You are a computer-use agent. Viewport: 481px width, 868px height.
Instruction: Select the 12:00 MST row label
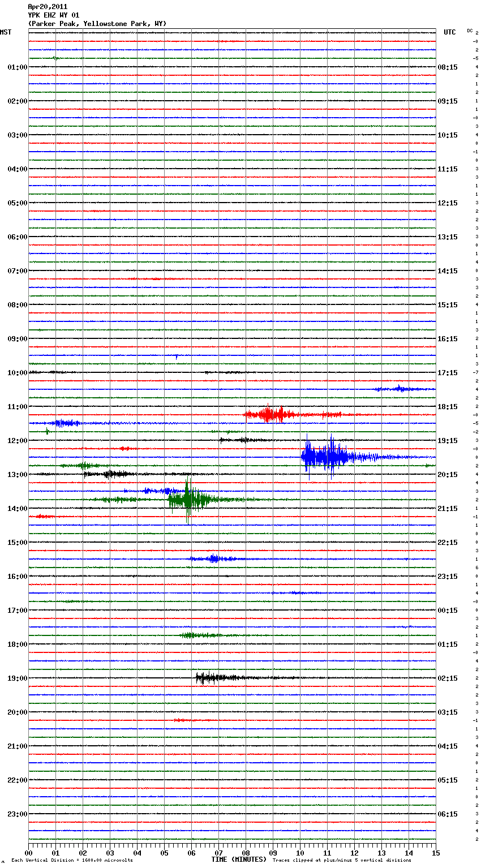coord(18,441)
